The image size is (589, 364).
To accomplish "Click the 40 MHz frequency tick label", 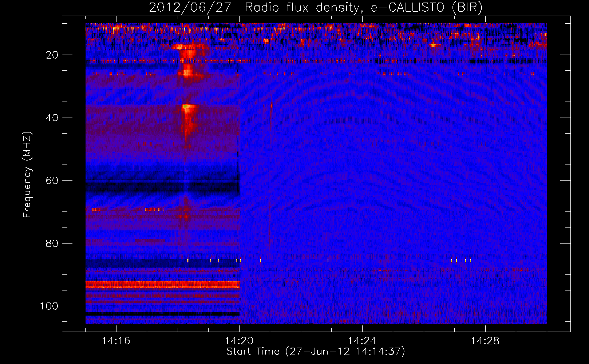I will point(52,118).
